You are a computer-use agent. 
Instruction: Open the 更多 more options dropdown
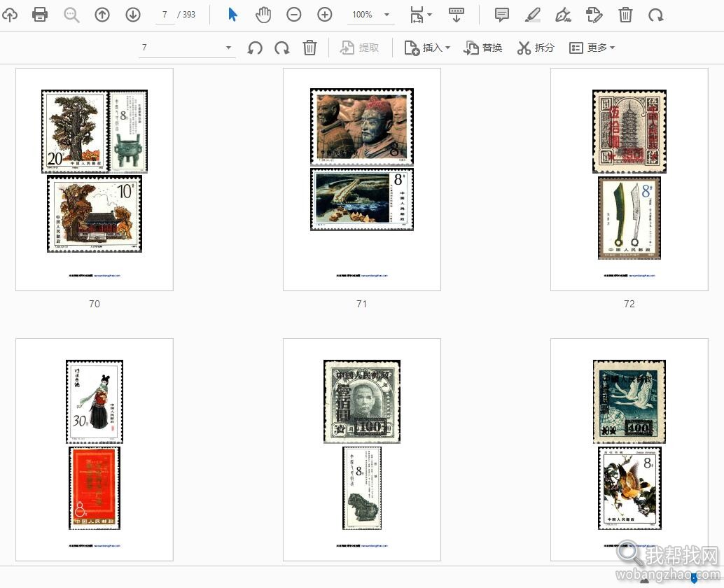click(592, 48)
